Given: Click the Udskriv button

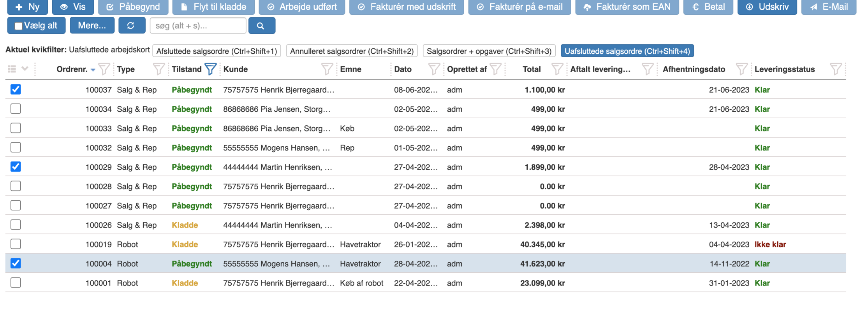Looking at the screenshot, I should (767, 7).
